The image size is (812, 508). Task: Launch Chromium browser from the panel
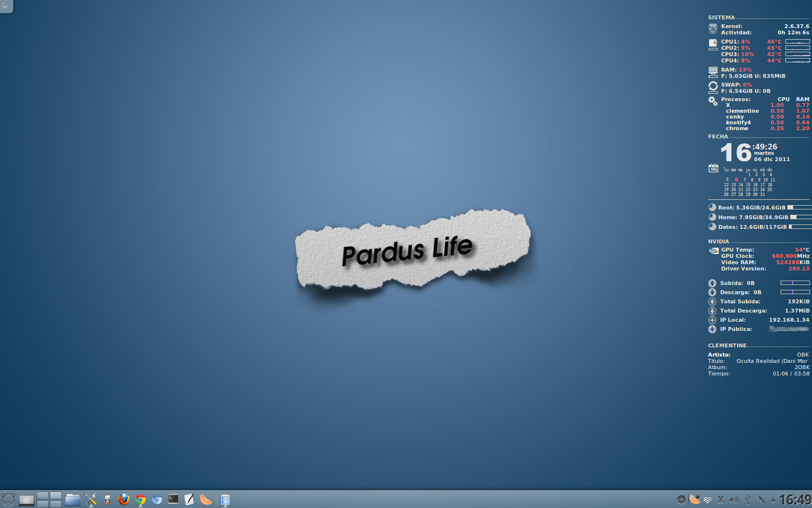click(x=157, y=500)
